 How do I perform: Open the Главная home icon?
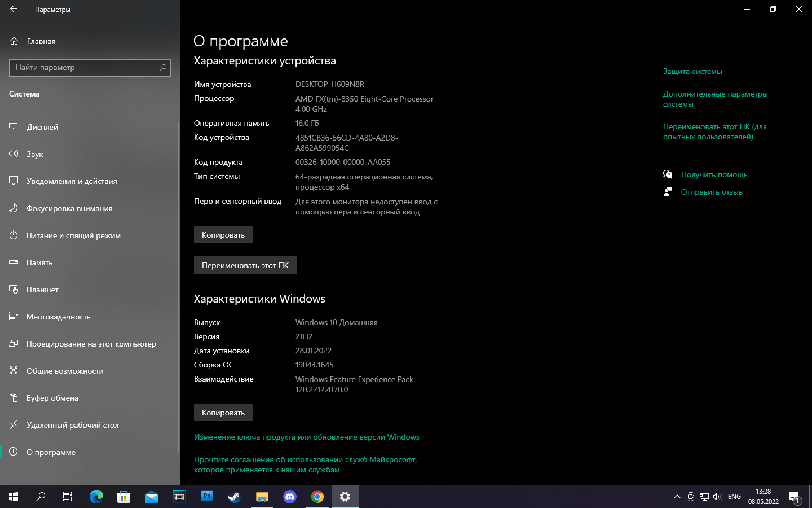(x=14, y=41)
